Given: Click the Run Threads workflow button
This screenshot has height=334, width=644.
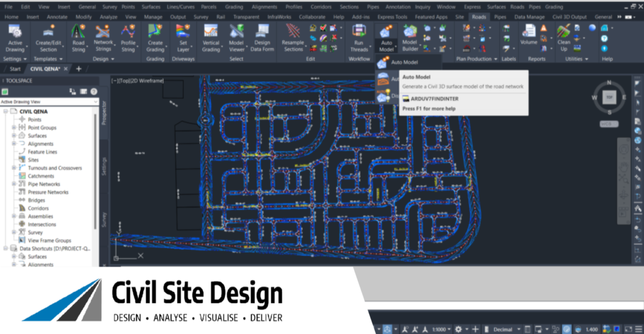Looking at the screenshot, I should pyautogui.click(x=359, y=38).
